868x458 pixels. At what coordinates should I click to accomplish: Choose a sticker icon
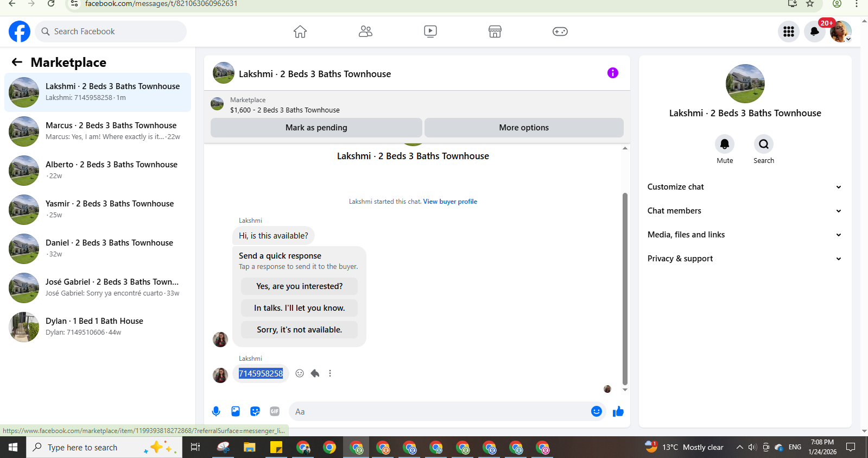pyautogui.click(x=255, y=411)
